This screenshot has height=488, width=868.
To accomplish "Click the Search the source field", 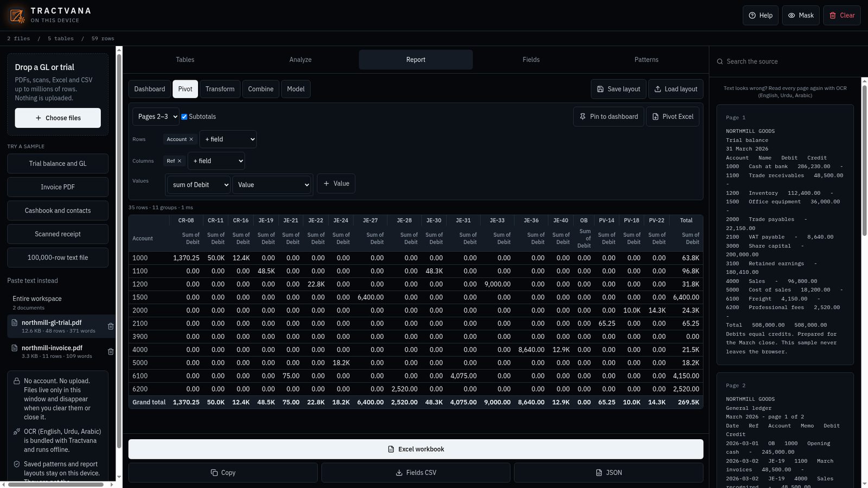I will pyautogui.click(x=788, y=62).
